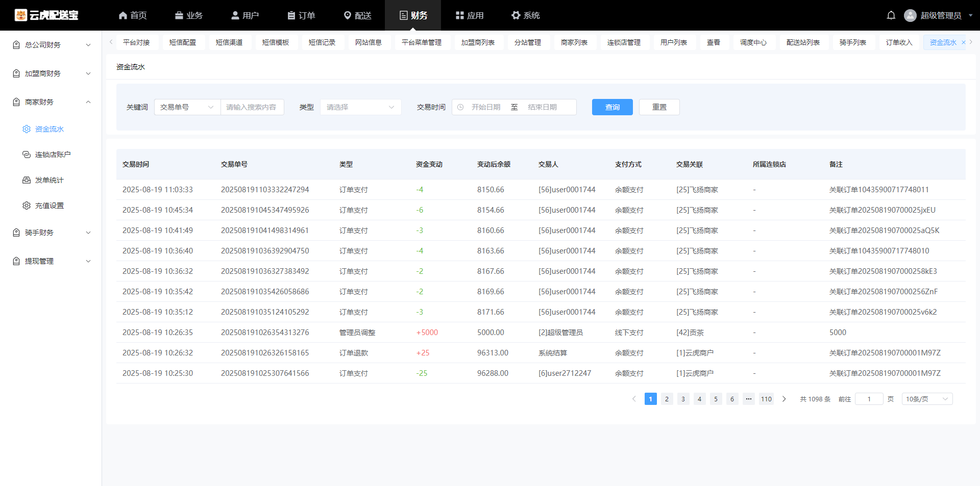Viewport: 980px width, 486px height.
Task: Close the 资金流水 tab
Action: (963, 42)
